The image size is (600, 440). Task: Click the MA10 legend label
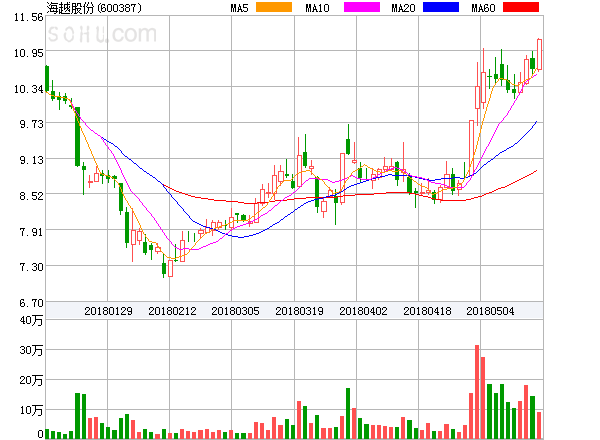coord(317,8)
